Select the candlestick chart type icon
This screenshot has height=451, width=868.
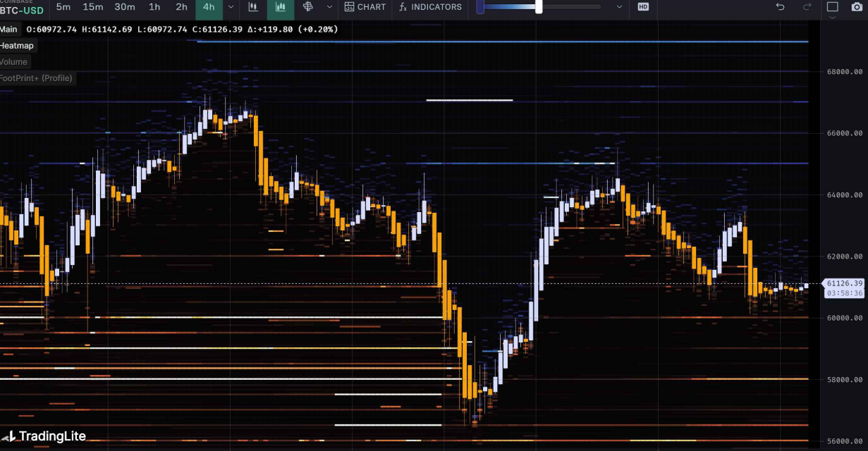tap(253, 7)
